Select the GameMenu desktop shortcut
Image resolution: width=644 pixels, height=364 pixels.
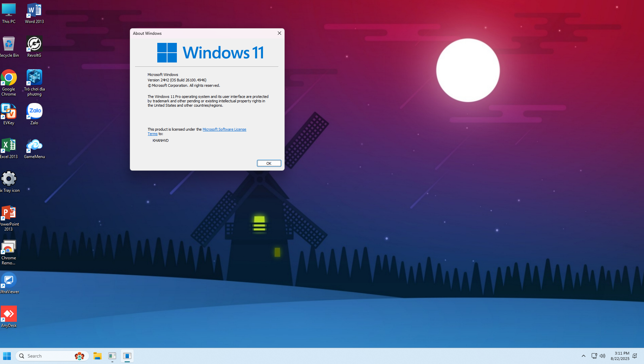pos(34,148)
